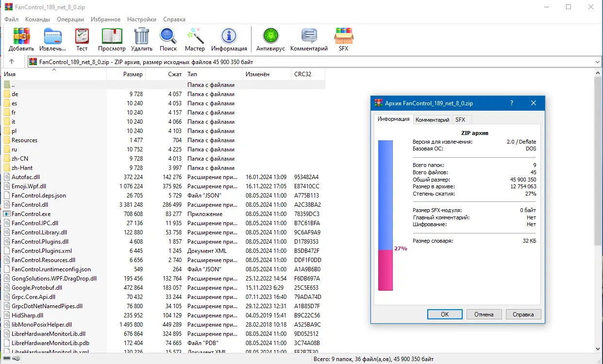Select the de folder icon
603x364 pixels.
tap(7, 94)
